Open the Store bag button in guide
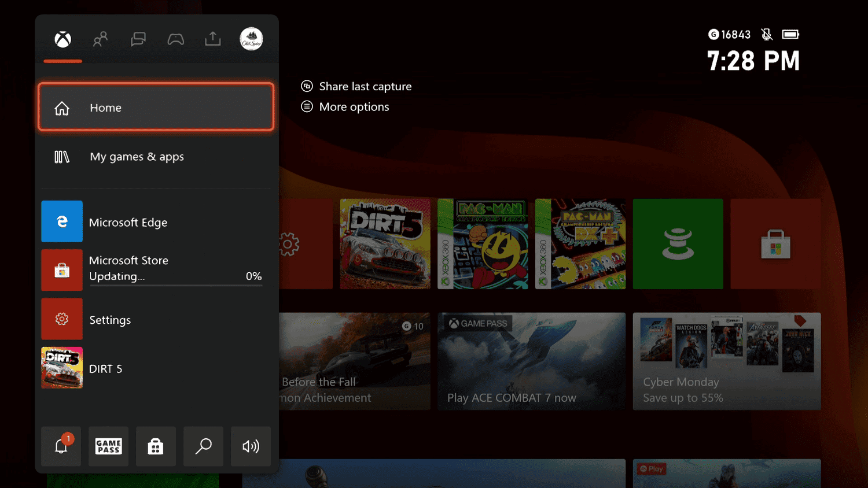 (156, 446)
